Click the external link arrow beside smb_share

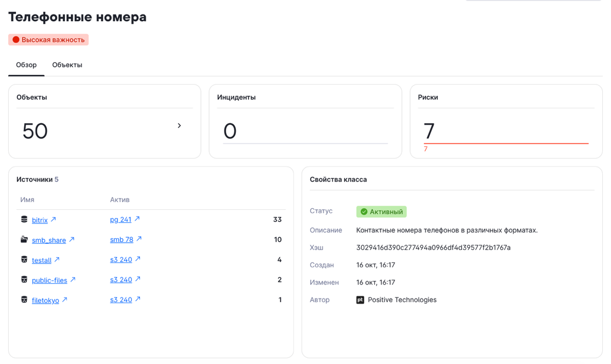point(72,240)
